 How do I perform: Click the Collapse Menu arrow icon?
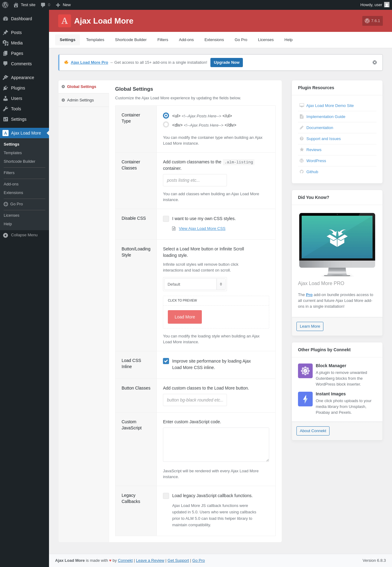point(6,235)
